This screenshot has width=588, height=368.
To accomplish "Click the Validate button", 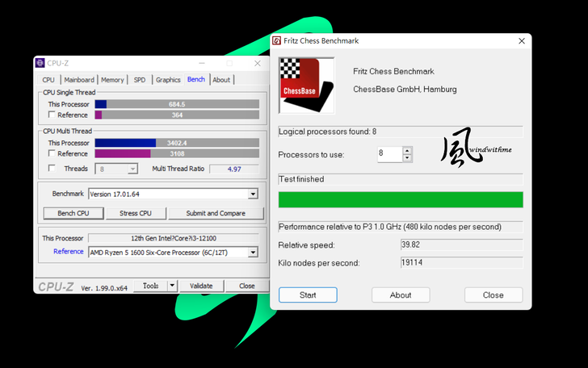I will 201,286.
